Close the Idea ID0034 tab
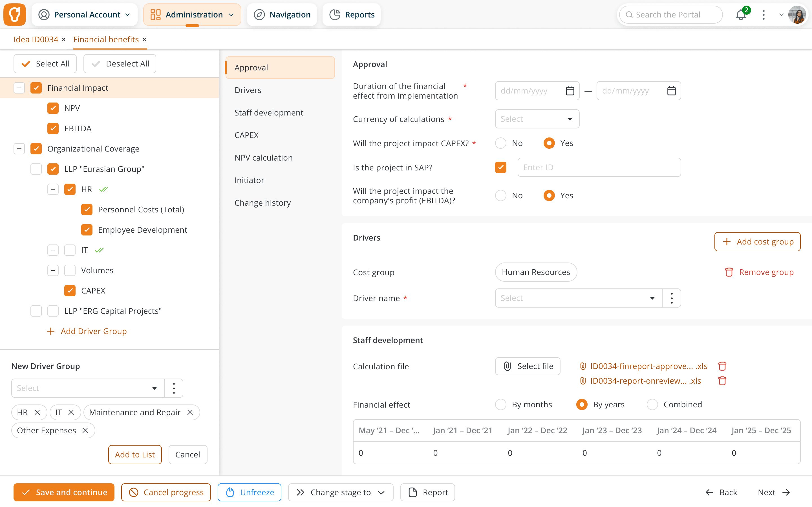This screenshot has height=507, width=812. tap(64, 39)
